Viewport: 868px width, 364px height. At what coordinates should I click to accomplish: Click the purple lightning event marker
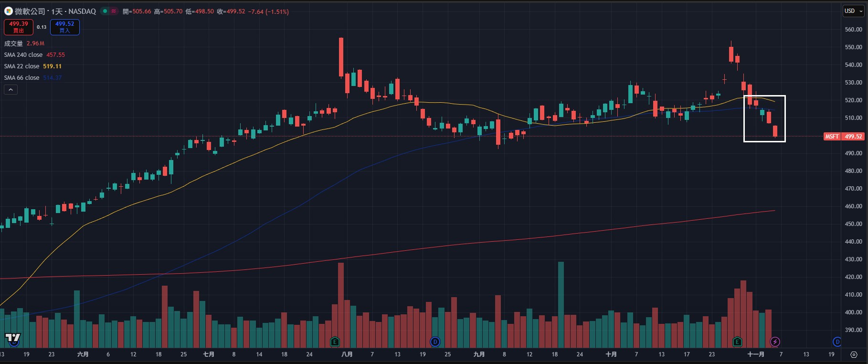point(775,342)
